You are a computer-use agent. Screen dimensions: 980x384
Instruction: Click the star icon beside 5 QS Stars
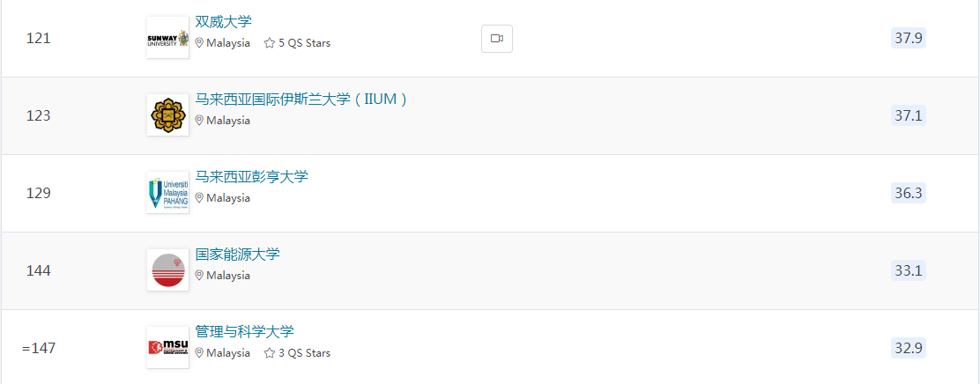click(270, 43)
